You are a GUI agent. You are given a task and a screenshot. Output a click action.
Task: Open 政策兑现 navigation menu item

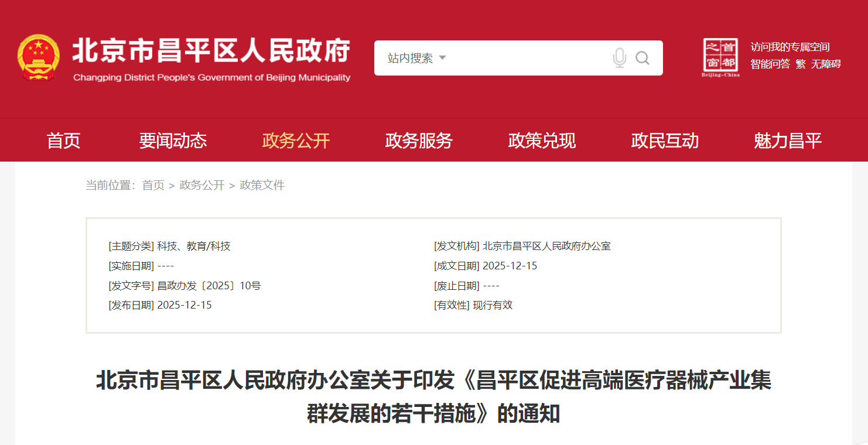(x=542, y=141)
